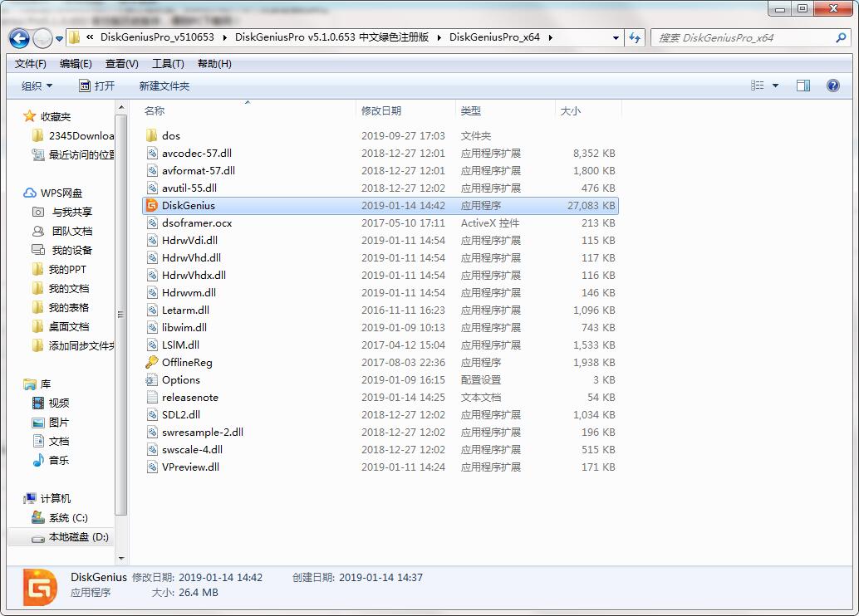Click the 计算机 icon in sidebar
This screenshot has width=859, height=616.
(x=30, y=498)
